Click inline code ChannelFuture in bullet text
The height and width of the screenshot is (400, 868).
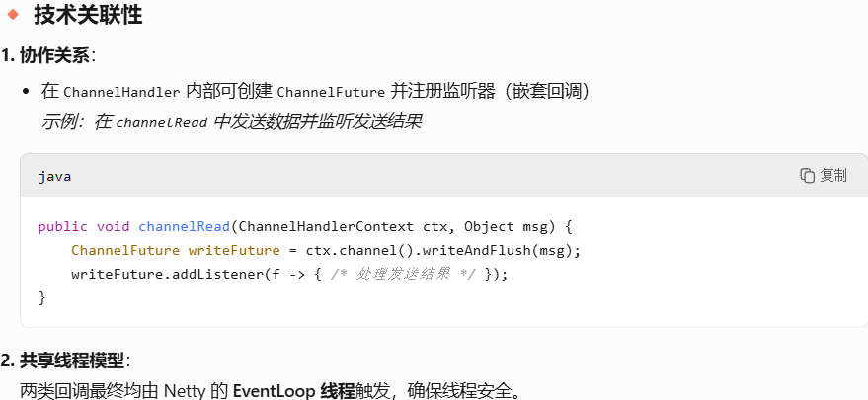pos(331,92)
